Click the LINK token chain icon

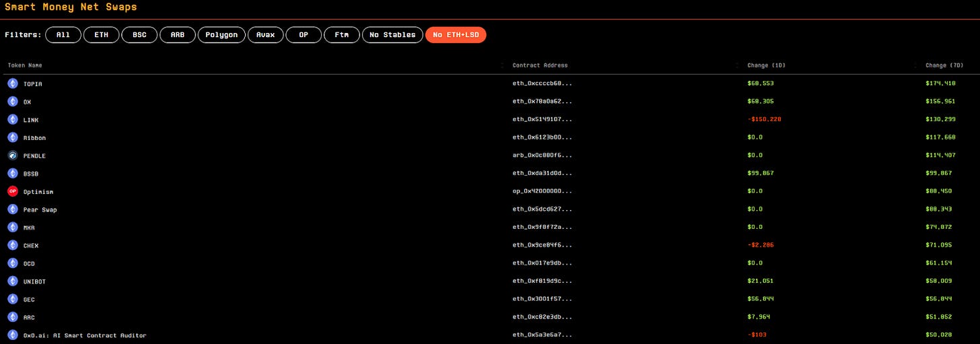[x=13, y=119]
